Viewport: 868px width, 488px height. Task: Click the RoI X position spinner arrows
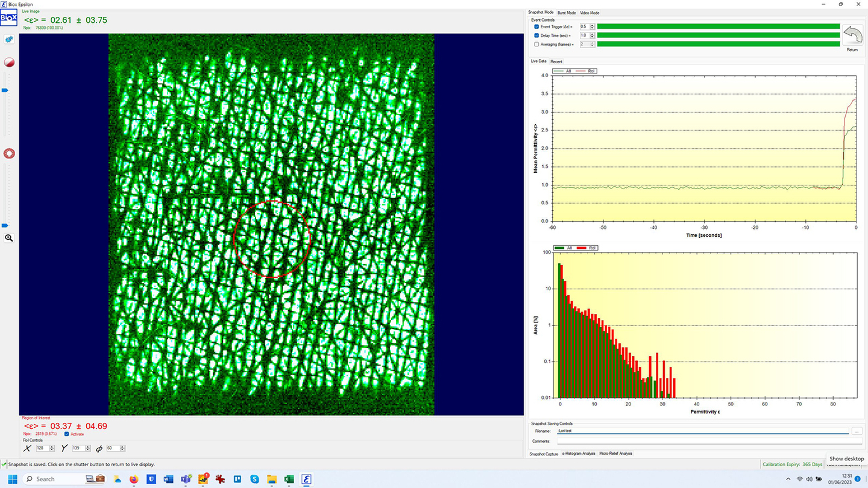point(52,448)
